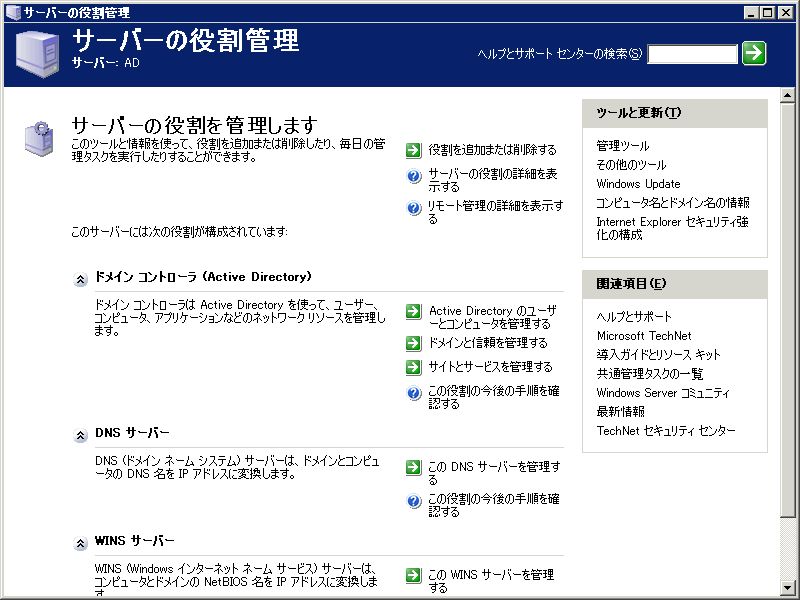Open TechNet セキュリティ センター link
This screenshot has height=600, width=800.
[x=666, y=431]
